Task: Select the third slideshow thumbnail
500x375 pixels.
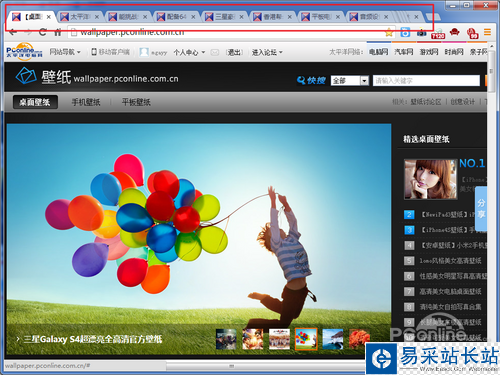Action: click(279, 339)
